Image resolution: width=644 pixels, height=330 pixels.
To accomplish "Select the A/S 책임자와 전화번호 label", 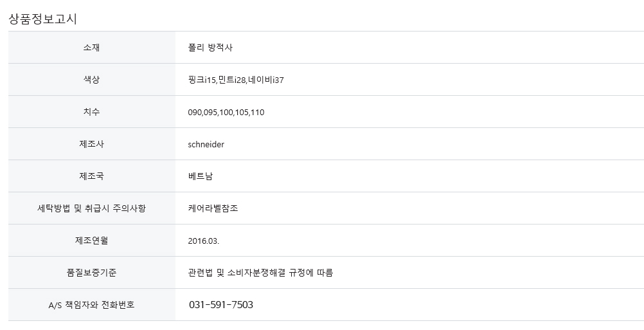I will pos(92,304).
